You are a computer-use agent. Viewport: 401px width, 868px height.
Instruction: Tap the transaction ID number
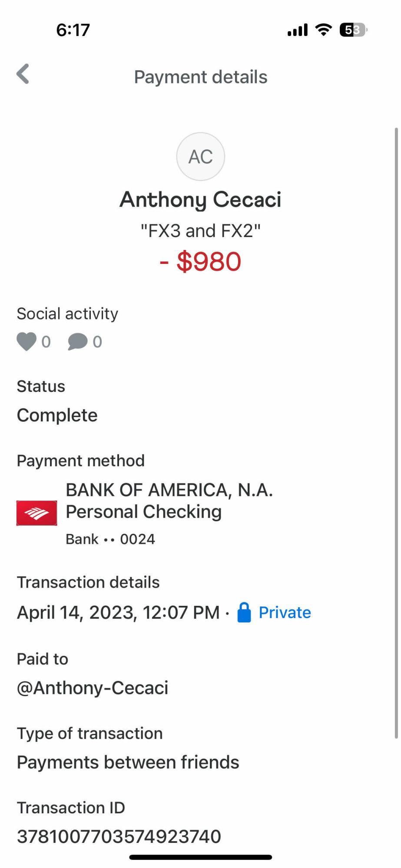119,836
